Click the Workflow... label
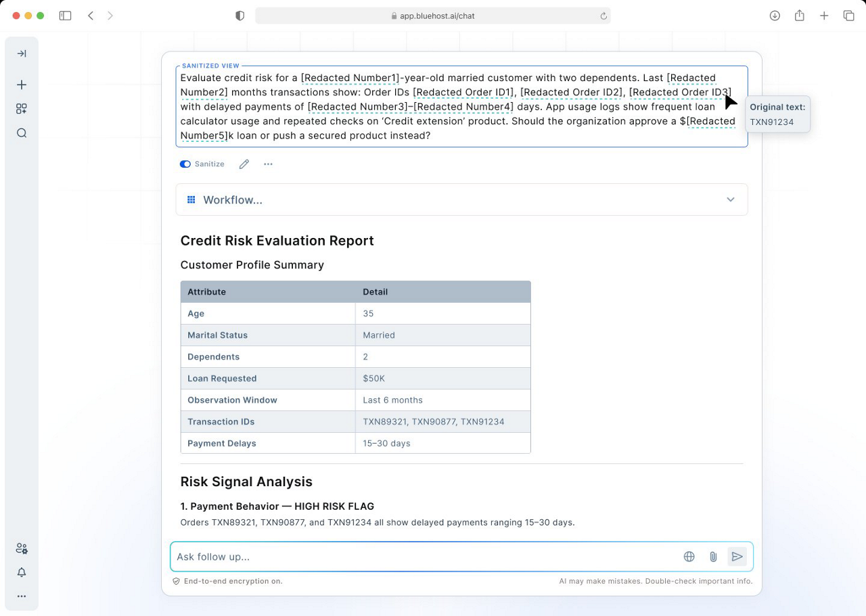The height and width of the screenshot is (616, 866). [233, 200]
